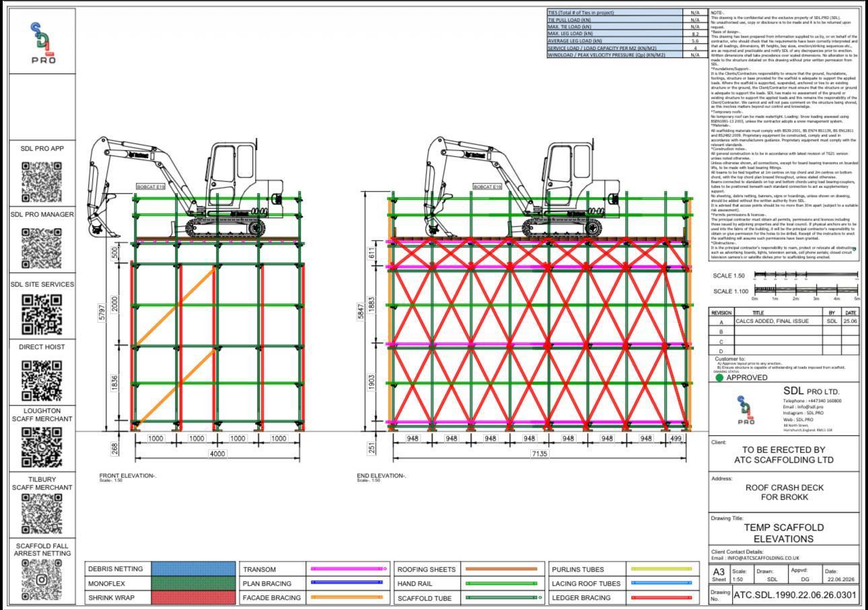Click the Scaffold Tube legend line
The image size is (868, 610).
(503, 597)
